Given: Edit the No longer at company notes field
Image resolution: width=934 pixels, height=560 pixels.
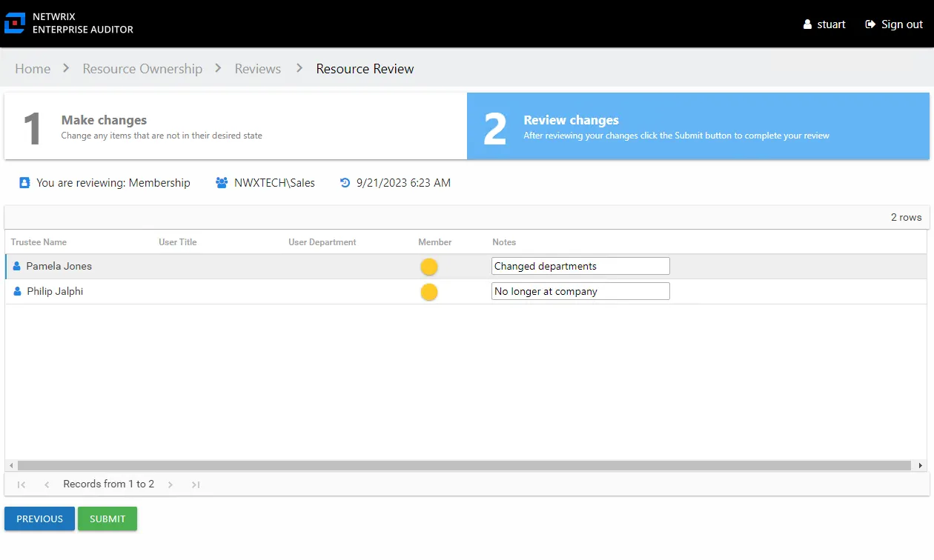Looking at the screenshot, I should point(580,291).
